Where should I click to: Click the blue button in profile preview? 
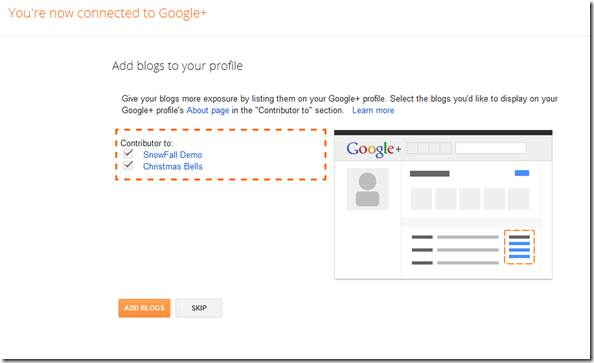(522, 173)
